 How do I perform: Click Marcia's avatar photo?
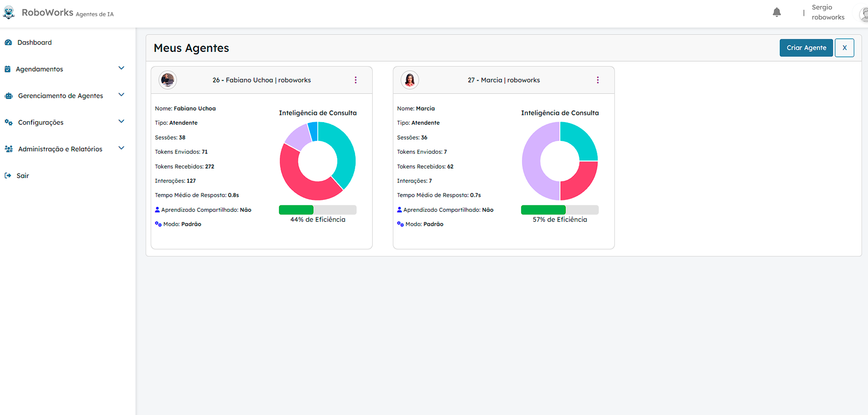pos(410,80)
